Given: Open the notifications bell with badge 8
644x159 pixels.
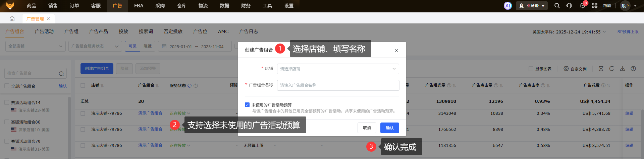Looking at the screenshot, I should point(583,6).
